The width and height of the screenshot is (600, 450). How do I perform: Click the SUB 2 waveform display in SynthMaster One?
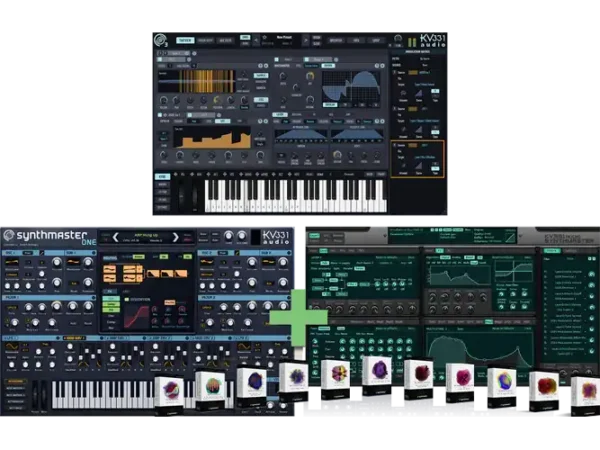268,262
